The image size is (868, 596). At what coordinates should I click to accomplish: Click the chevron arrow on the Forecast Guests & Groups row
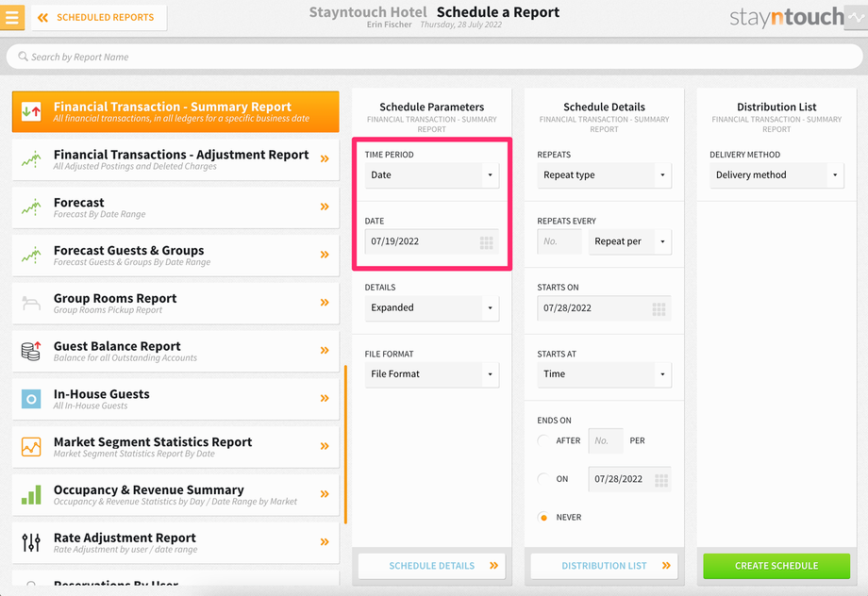[x=325, y=255]
